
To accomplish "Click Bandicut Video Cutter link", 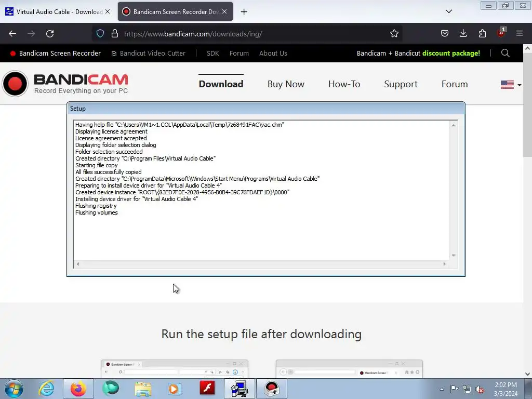I will coord(149,54).
